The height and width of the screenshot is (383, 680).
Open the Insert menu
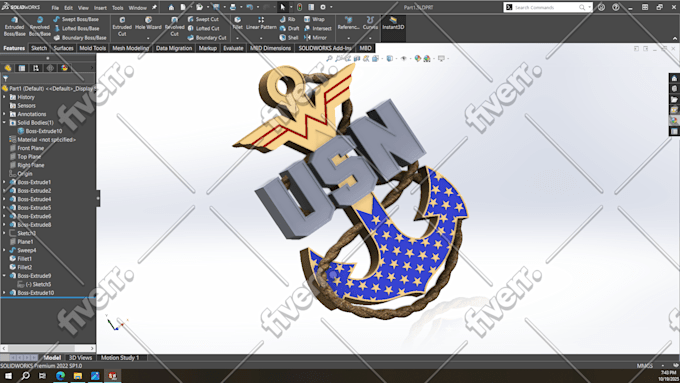click(x=100, y=8)
